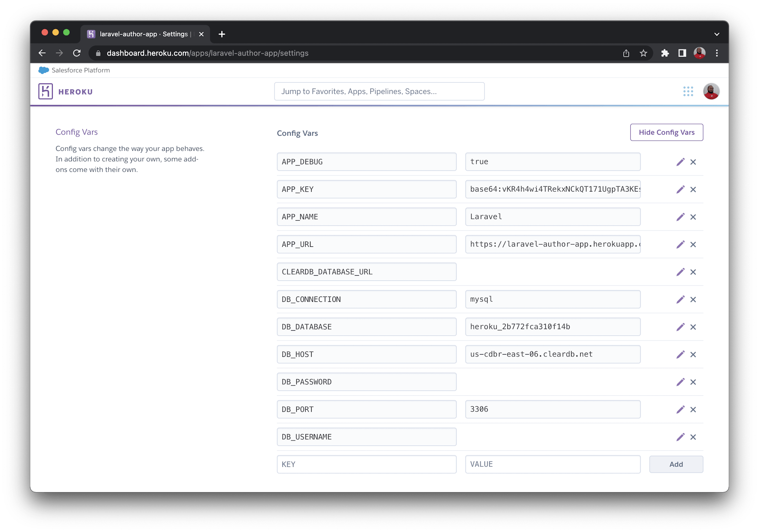This screenshot has height=532, width=759.
Task: Reload the current page
Action: click(77, 53)
